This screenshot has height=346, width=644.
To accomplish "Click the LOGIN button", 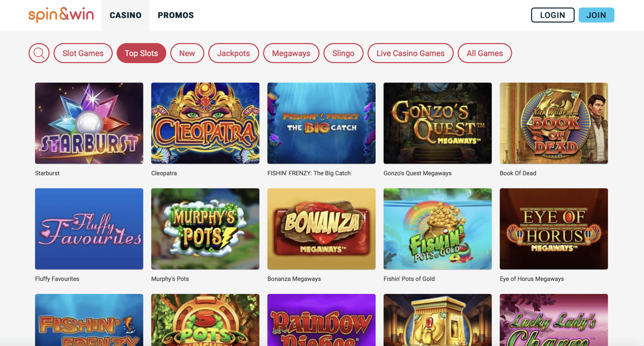I will click(x=553, y=15).
